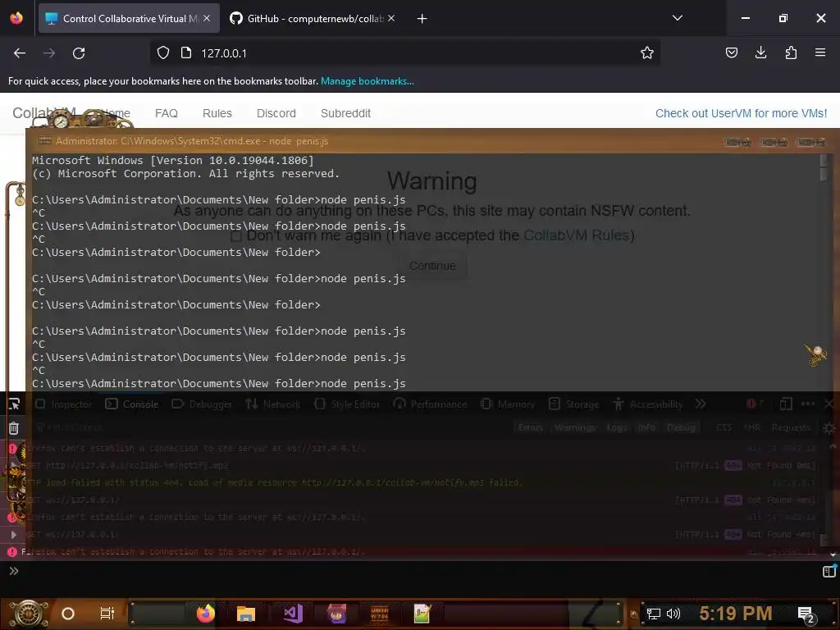The image size is (840, 630).
Task: Open the Firefox downloads panel
Action: (760, 52)
